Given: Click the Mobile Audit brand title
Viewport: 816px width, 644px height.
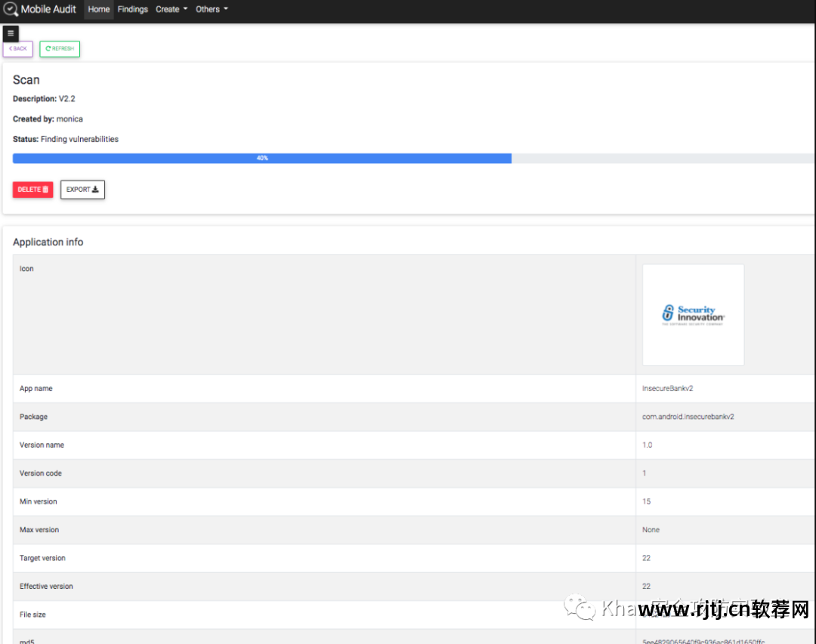Looking at the screenshot, I should (48, 9).
